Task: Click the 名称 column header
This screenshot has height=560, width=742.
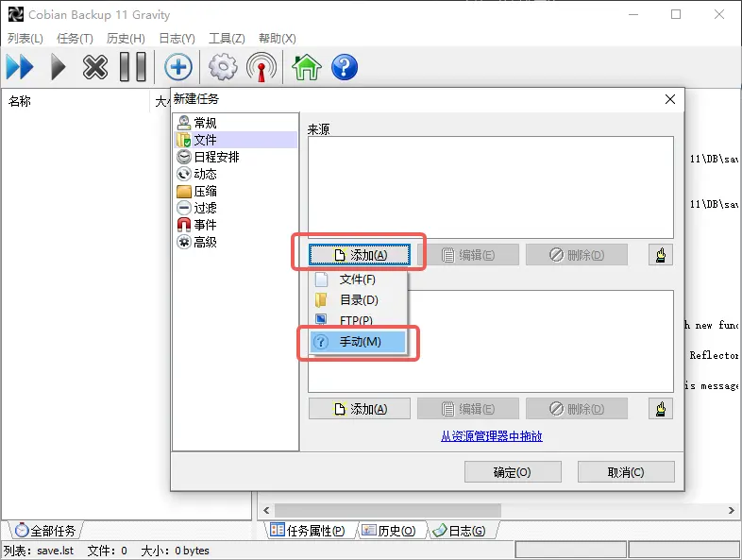Action: (x=76, y=101)
